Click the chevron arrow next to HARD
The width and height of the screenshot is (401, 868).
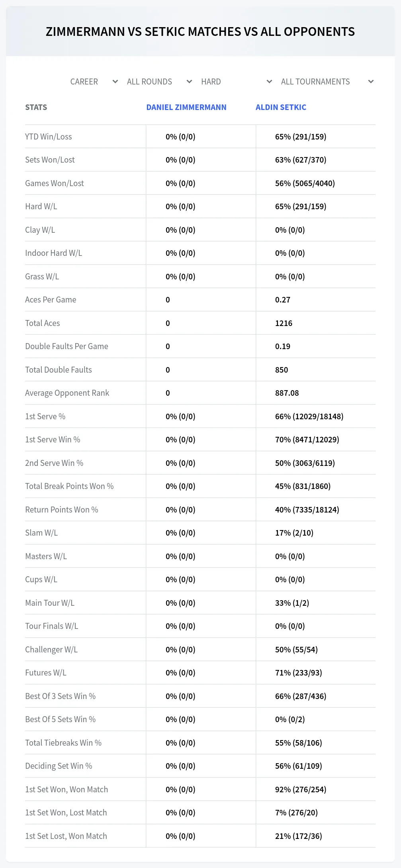(x=269, y=82)
